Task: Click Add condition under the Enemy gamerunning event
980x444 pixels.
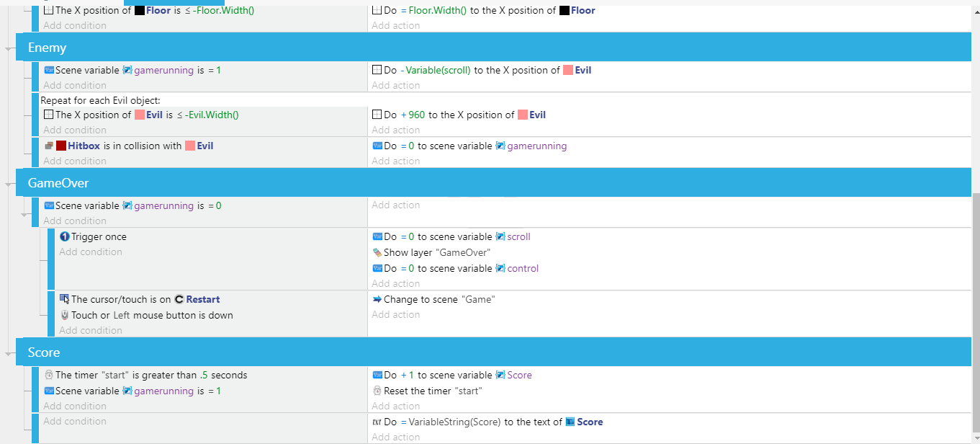Action: [73, 84]
